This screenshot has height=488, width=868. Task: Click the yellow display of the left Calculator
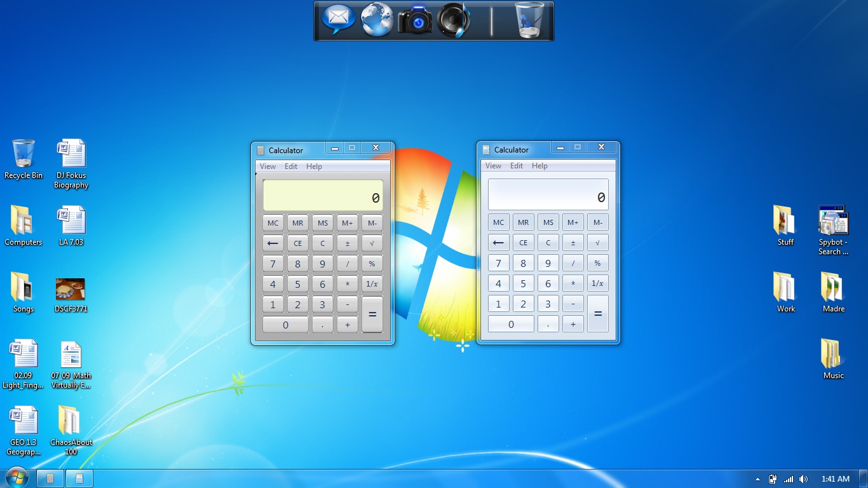click(323, 195)
